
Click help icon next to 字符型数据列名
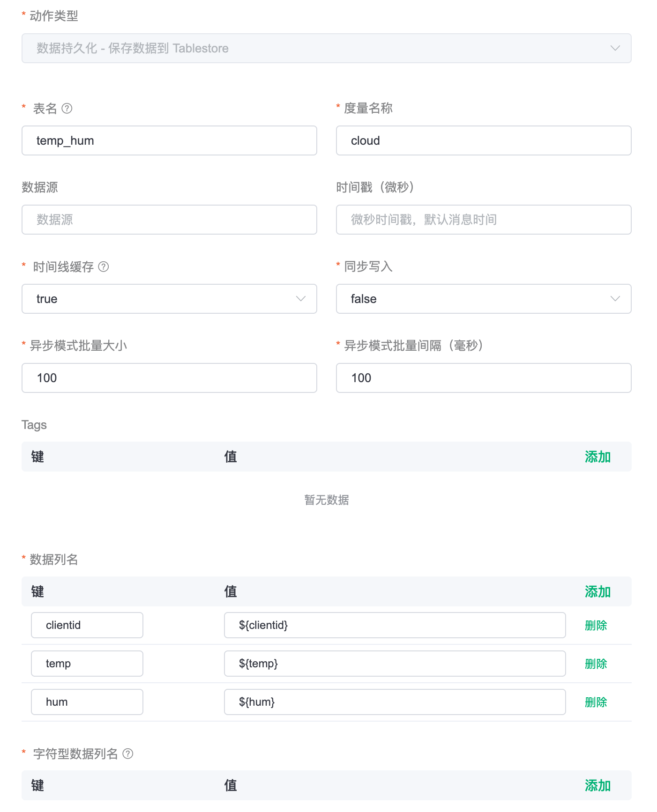[x=127, y=753]
